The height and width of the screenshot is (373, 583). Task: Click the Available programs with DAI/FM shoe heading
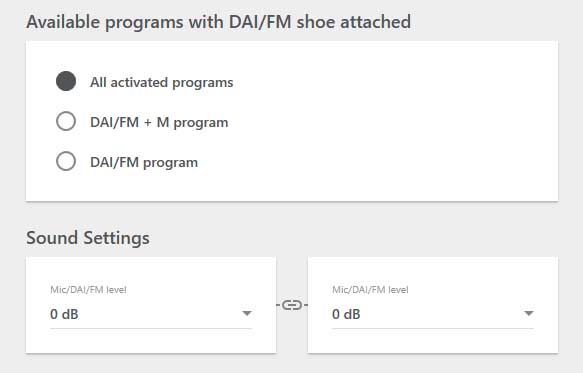pos(219,22)
